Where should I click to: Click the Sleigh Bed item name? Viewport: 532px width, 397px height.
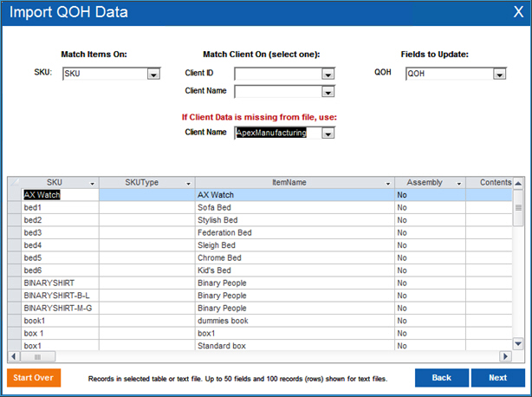217,245
